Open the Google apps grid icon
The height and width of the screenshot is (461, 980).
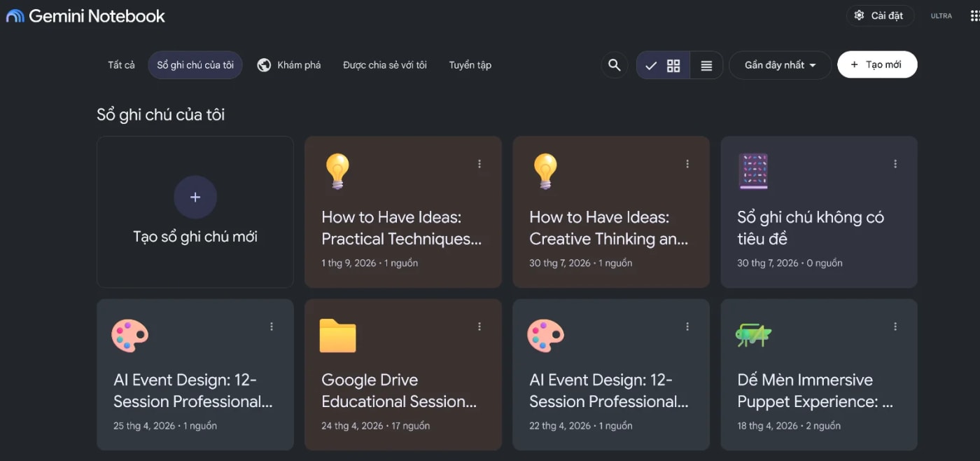[975, 15]
